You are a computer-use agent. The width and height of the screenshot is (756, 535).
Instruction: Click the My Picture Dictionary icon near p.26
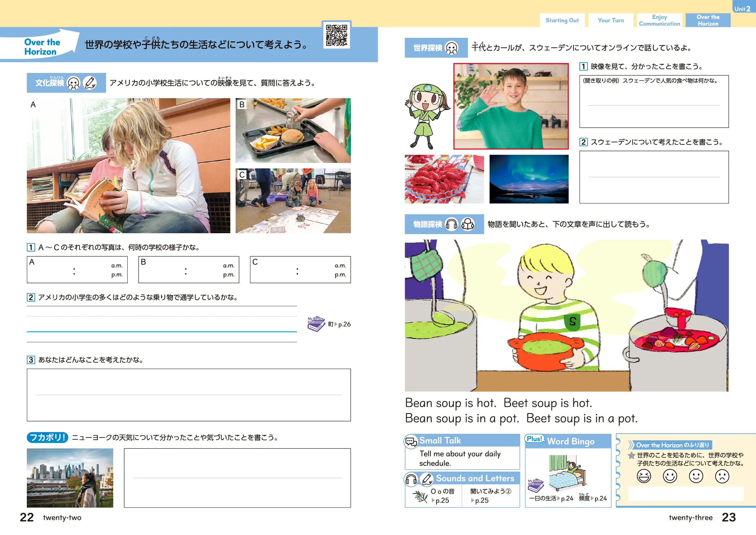coord(316,324)
